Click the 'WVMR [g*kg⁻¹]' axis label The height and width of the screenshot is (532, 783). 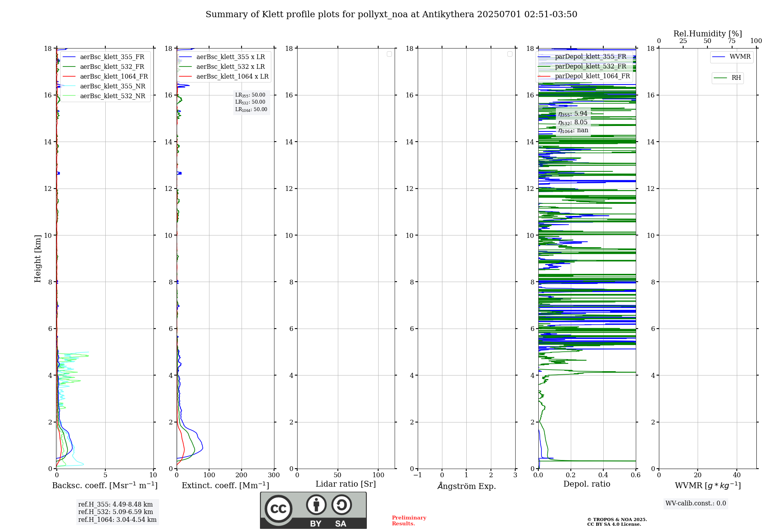point(708,485)
